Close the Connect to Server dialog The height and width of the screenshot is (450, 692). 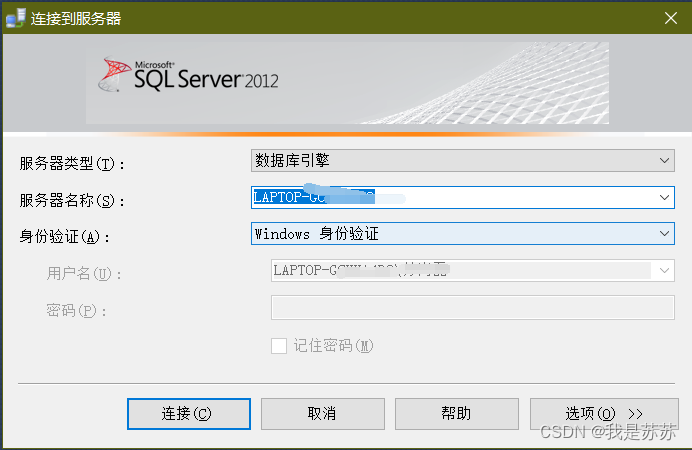click(x=671, y=18)
